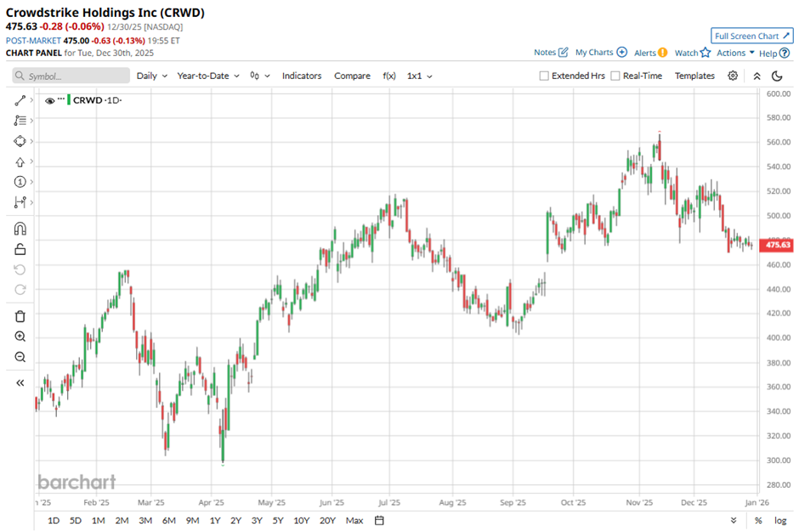The height and width of the screenshot is (532, 799).
Task: Collapse the drawing tools sidebar
Action: (20, 382)
